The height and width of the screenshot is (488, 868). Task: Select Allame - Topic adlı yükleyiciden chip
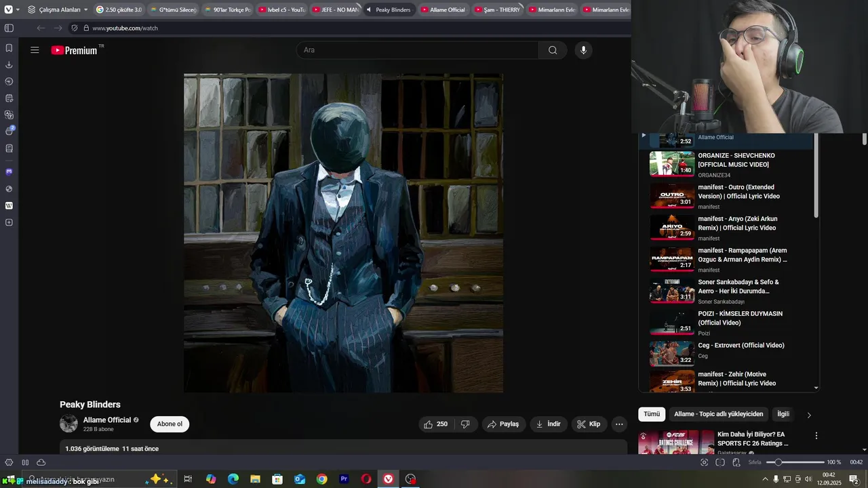[x=718, y=414]
